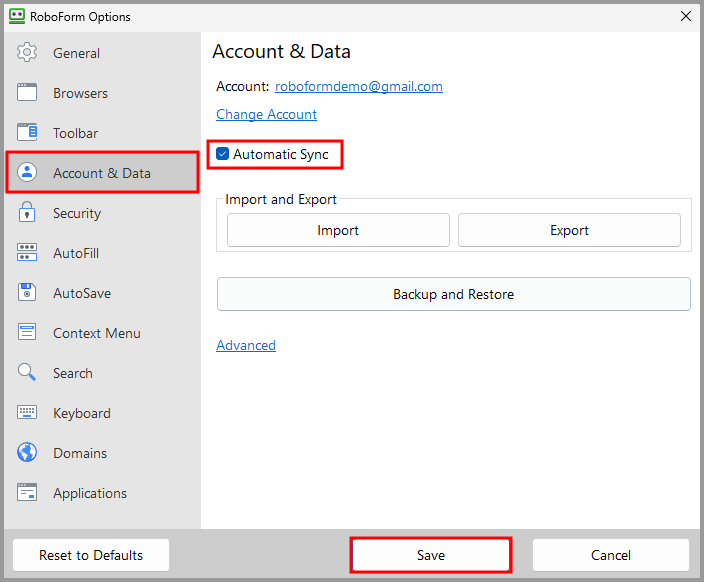Screen dimensions: 704x582
Task: Click the Import button
Action: coord(338,230)
